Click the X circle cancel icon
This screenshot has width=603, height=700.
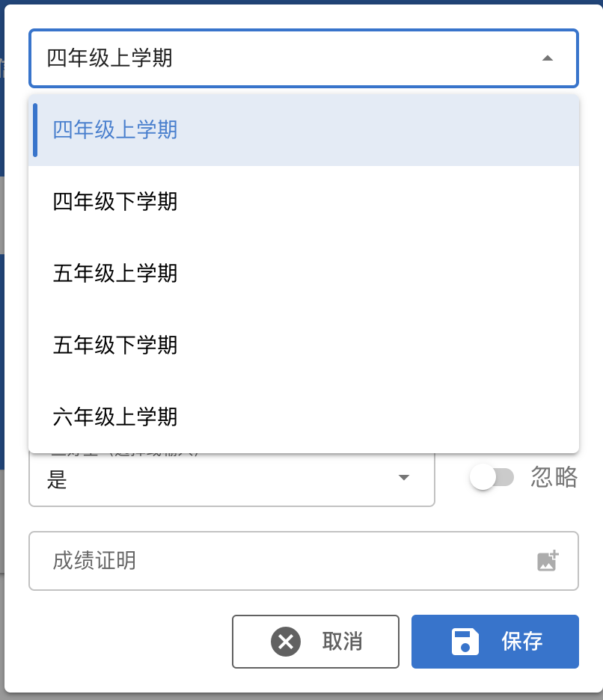click(286, 642)
